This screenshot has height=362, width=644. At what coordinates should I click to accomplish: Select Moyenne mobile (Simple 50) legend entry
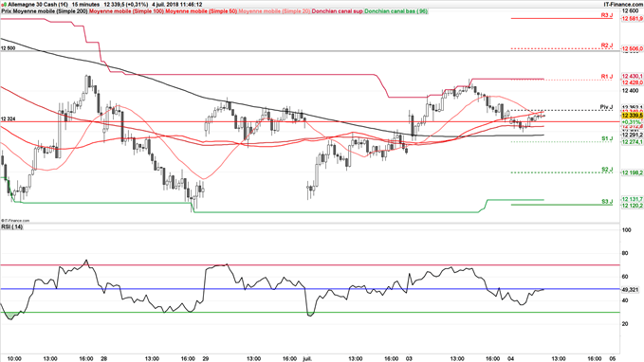pyautogui.click(x=201, y=11)
